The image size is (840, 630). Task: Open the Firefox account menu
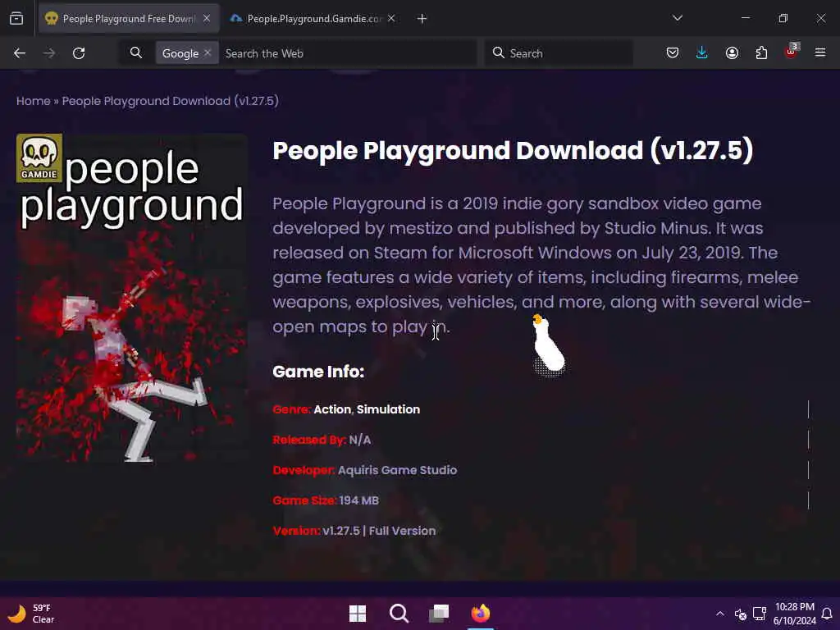(732, 52)
